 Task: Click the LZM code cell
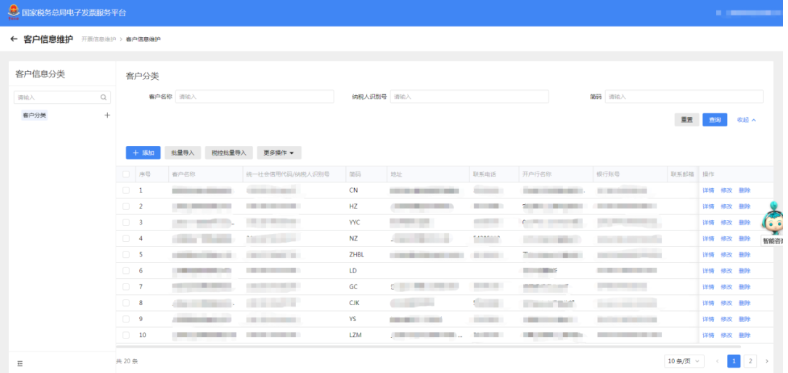click(x=355, y=335)
